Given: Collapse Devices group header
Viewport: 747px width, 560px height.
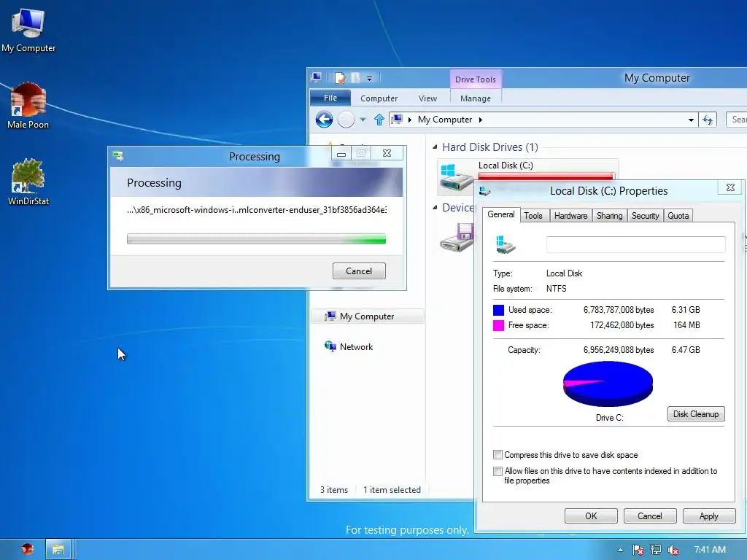Looking at the screenshot, I should [435, 208].
